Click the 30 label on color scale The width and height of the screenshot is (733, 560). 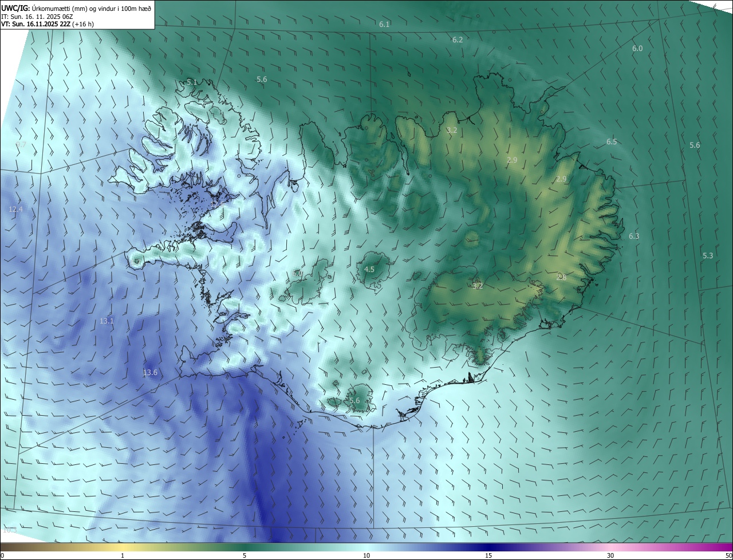[610, 555]
